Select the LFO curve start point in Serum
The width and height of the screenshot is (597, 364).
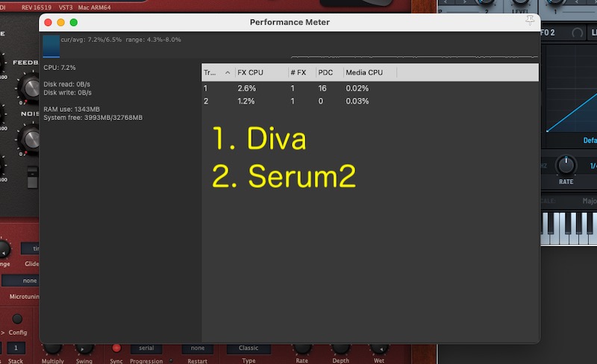pyautogui.click(x=547, y=131)
